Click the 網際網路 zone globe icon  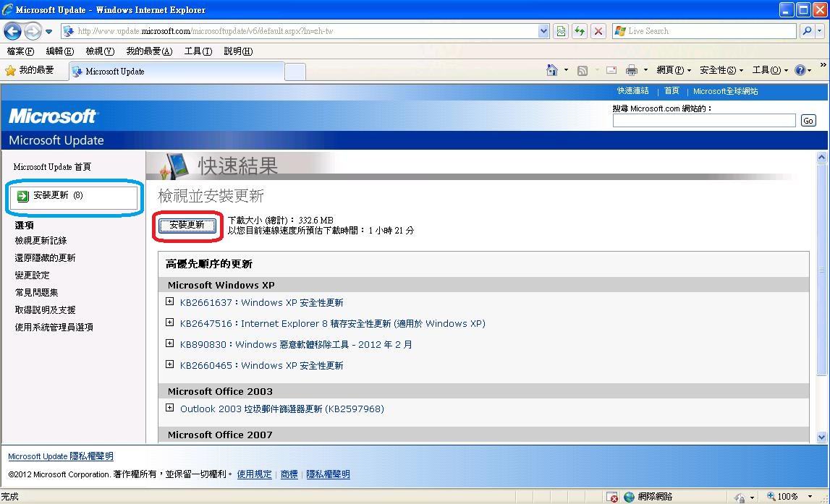[629, 497]
